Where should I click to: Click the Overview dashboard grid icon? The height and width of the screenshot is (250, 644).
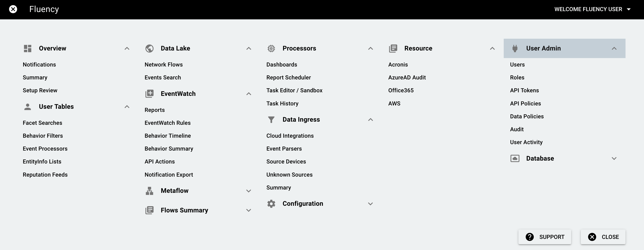click(x=27, y=48)
